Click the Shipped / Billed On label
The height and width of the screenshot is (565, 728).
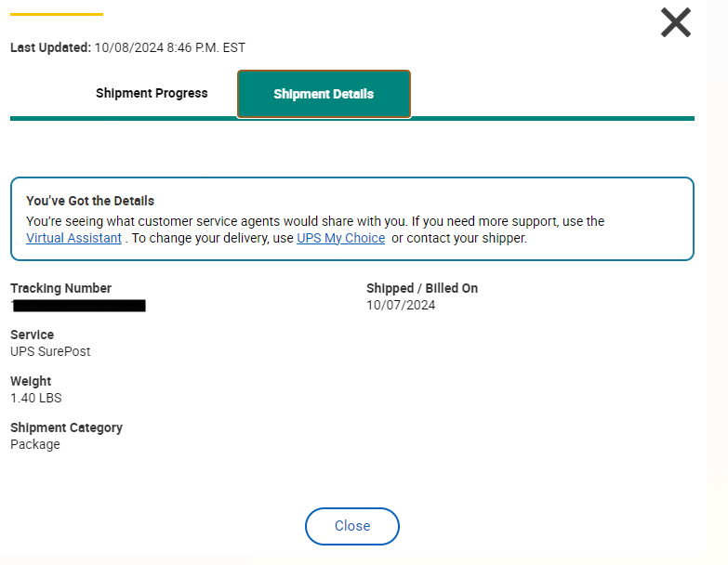click(422, 288)
